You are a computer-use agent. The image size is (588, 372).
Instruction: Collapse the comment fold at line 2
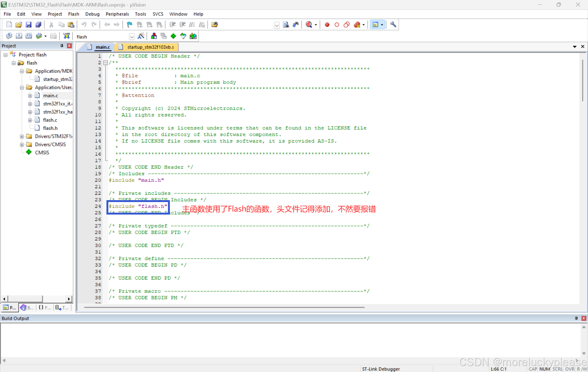click(106, 63)
